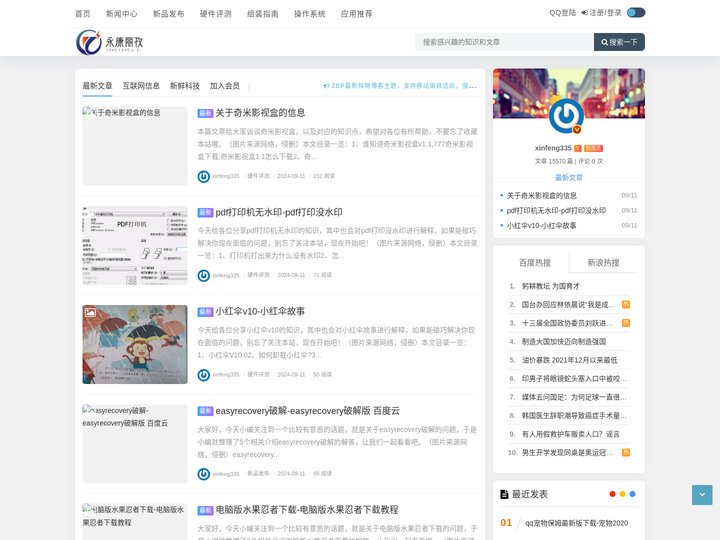Image resolution: width=720 pixels, height=540 pixels.
Task: Click the blue chevron floating button
Action: click(x=702, y=495)
